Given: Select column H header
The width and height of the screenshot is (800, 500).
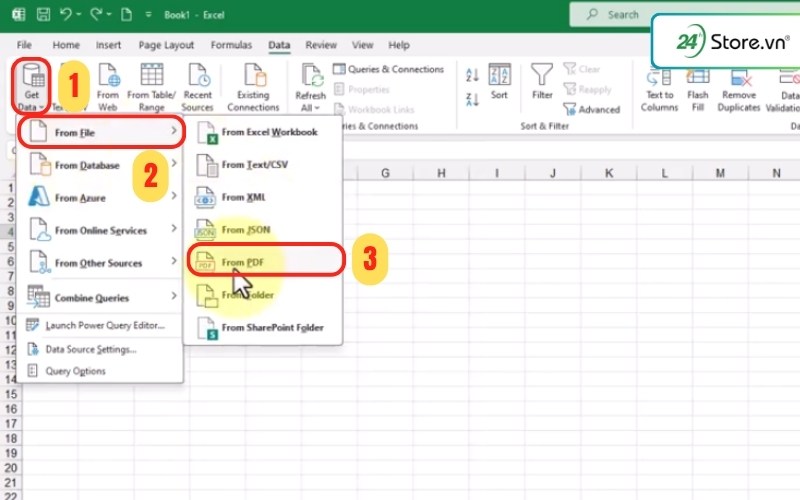Looking at the screenshot, I should [x=441, y=173].
